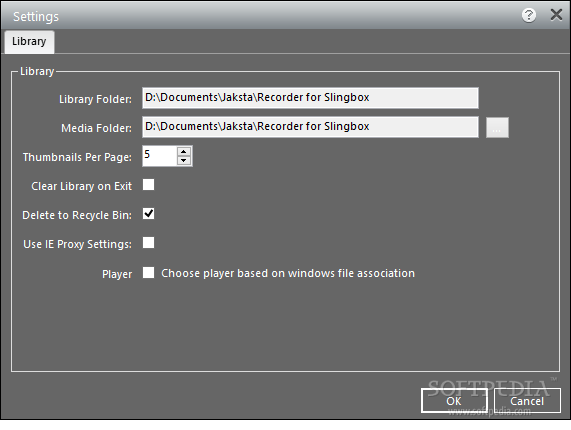
Task: Click the Cancel button
Action: coord(527,401)
